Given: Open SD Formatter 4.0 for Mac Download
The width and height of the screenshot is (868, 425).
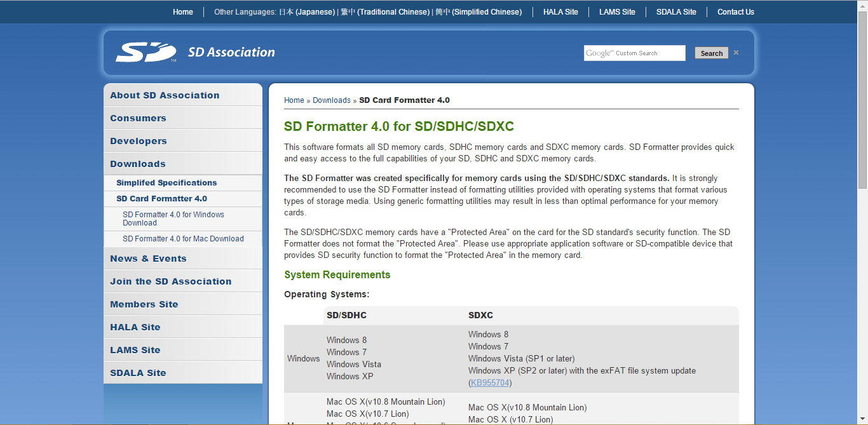Looking at the screenshot, I should pos(183,239).
